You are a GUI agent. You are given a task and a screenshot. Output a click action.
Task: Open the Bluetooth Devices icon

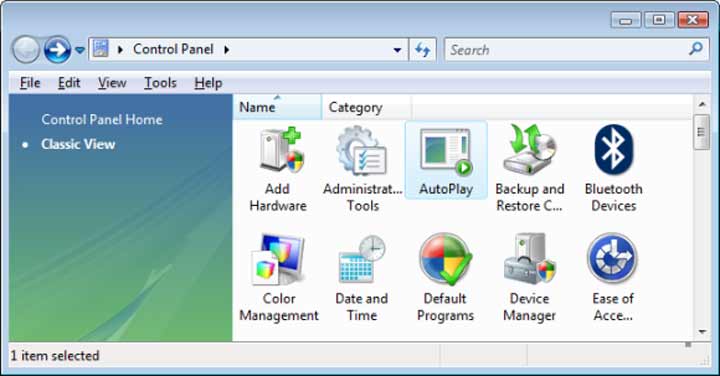click(x=613, y=168)
